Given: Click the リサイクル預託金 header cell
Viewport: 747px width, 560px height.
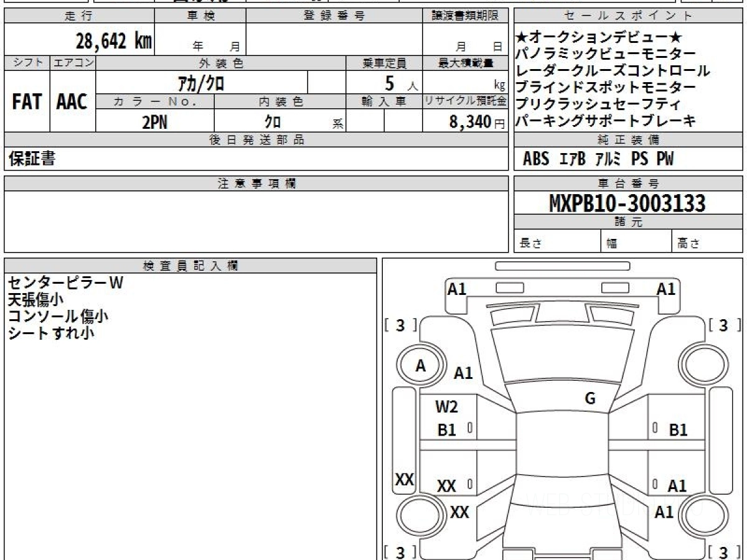Looking at the screenshot, I should [x=465, y=101].
